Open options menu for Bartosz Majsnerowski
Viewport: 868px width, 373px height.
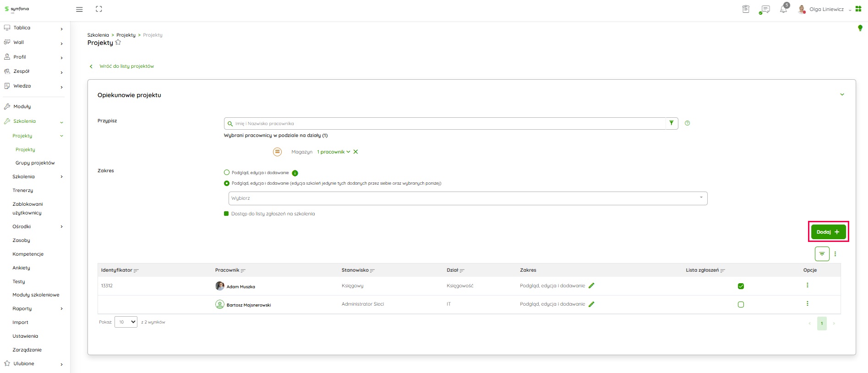coord(807,304)
